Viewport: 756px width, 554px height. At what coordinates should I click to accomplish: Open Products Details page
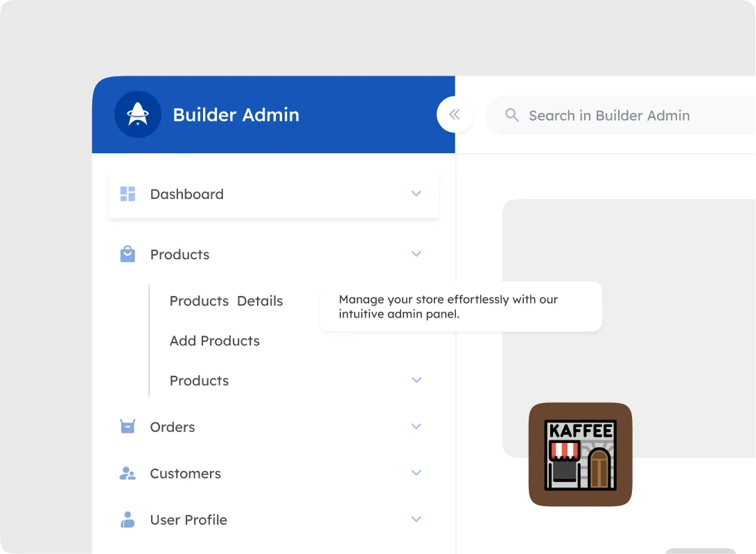(226, 301)
